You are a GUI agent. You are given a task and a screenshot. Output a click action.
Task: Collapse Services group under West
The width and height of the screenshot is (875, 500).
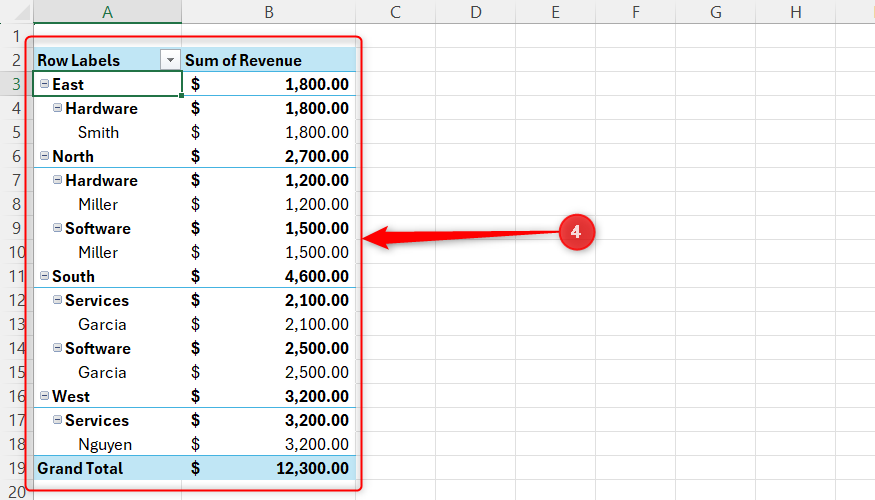(57, 420)
